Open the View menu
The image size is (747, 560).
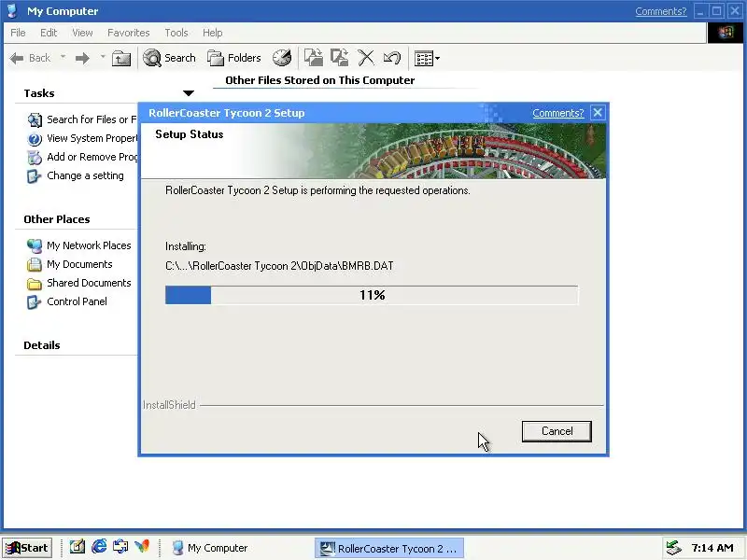tap(82, 33)
